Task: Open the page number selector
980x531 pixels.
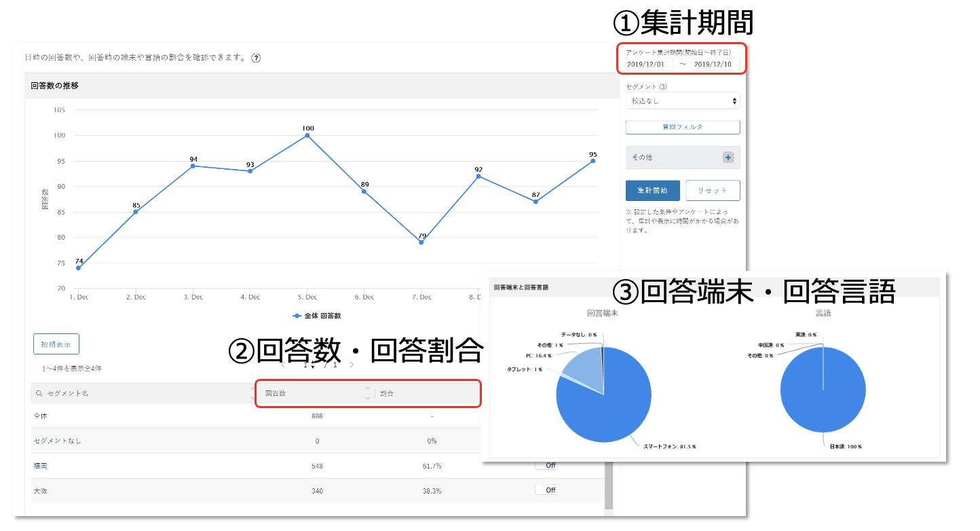Action: (309, 365)
